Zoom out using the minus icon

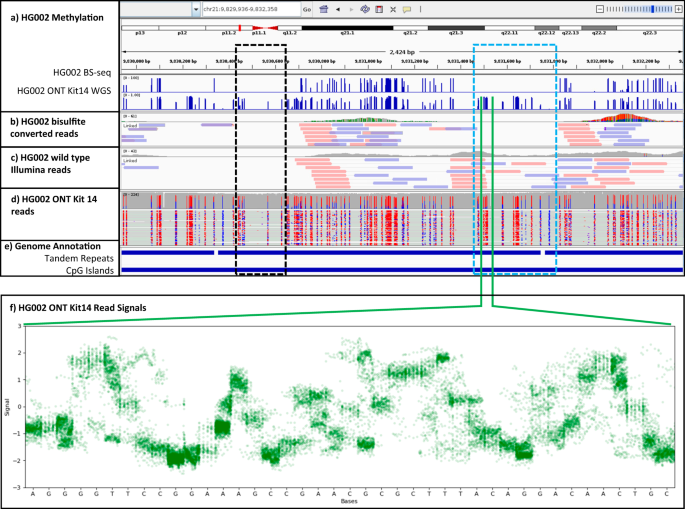coord(599,8)
